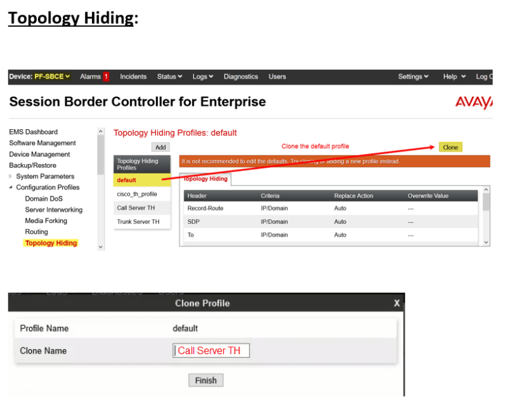Click sidebar scrollbar down arrow
Screen dimensions: 507x420
coord(101,247)
